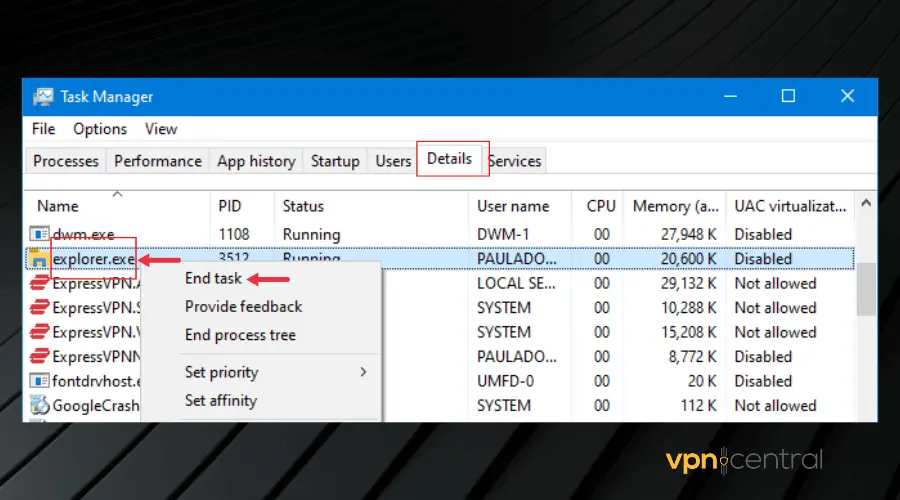Viewport: 900px width, 500px height.
Task: Click the fontdrvhost process name
Action: click(x=96, y=381)
